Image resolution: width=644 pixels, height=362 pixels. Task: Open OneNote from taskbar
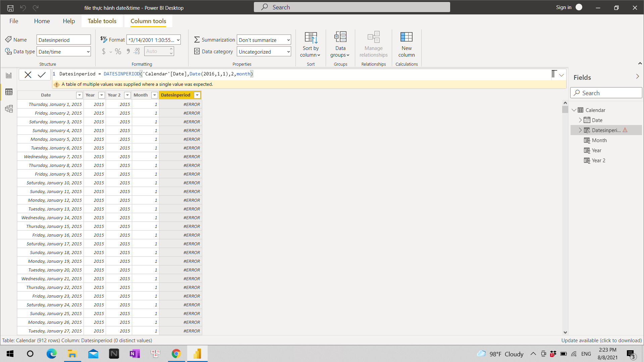pyautogui.click(x=135, y=354)
